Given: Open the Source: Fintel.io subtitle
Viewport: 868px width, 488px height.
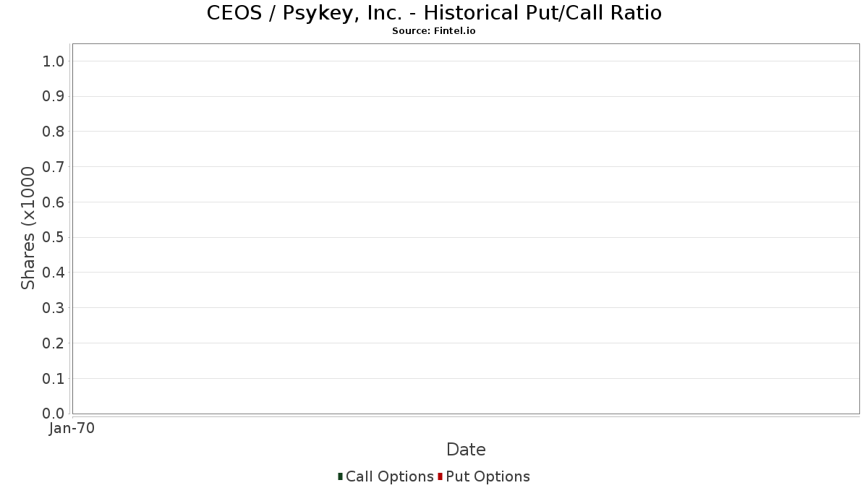Looking at the screenshot, I should tap(434, 31).
